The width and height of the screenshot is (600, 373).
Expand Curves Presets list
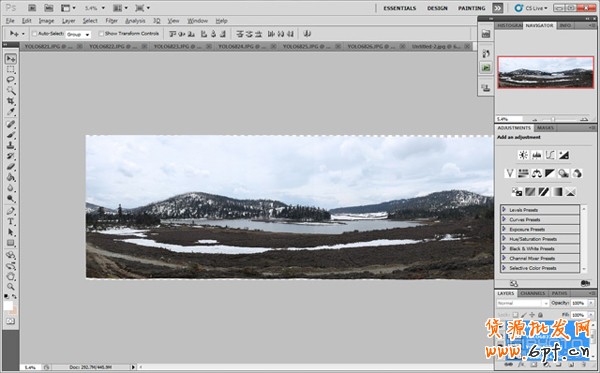[540, 220]
